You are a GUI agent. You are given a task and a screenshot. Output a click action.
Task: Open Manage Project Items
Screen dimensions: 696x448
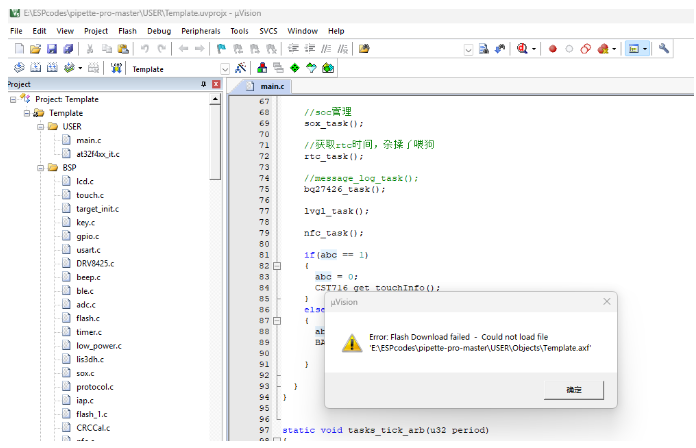pyautogui.click(x=262, y=68)
